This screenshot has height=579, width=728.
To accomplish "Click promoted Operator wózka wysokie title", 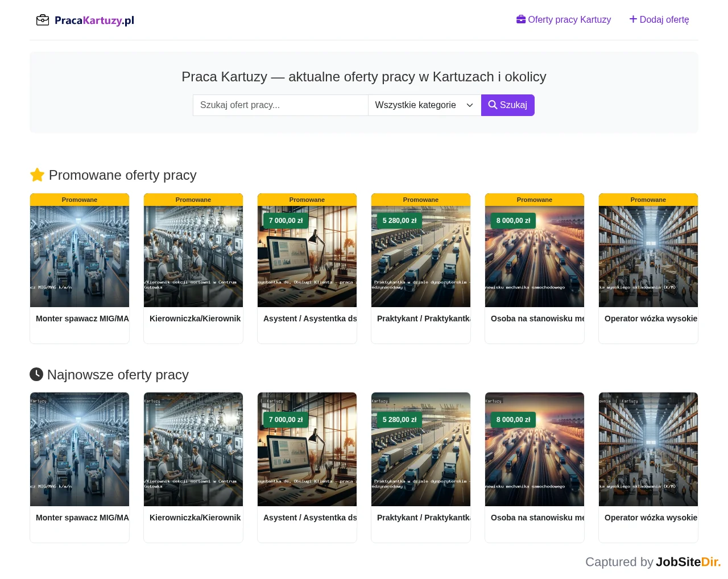I will [651, 319].
